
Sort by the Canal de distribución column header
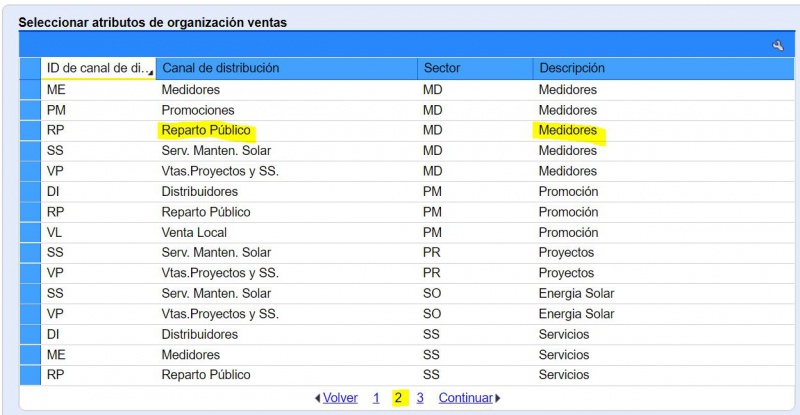click(287, 68)
